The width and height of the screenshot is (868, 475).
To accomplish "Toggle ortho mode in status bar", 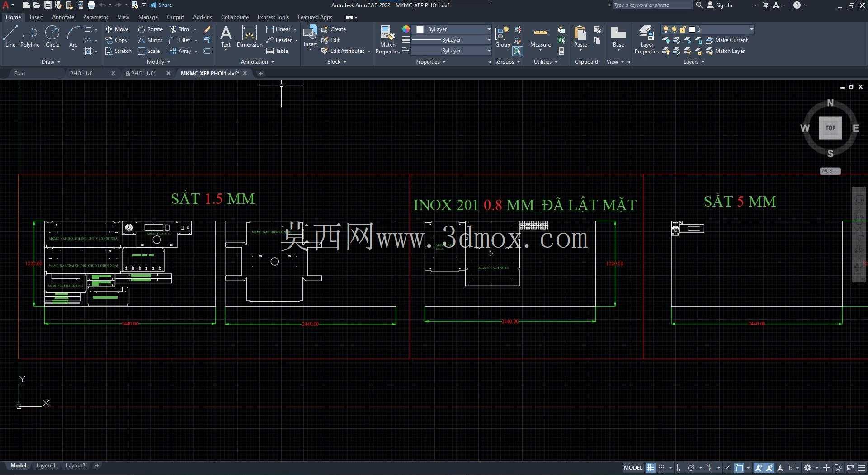I will pyautogui.click(x=680, y=468).
